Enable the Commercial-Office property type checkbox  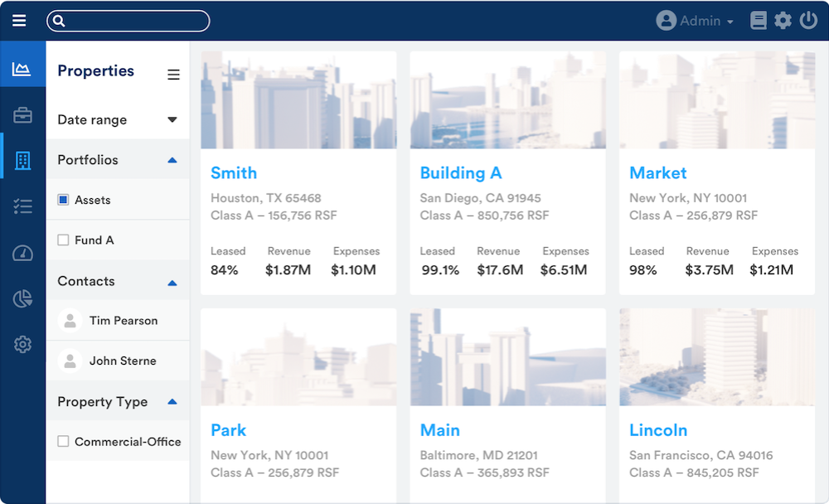pos(63,442)
